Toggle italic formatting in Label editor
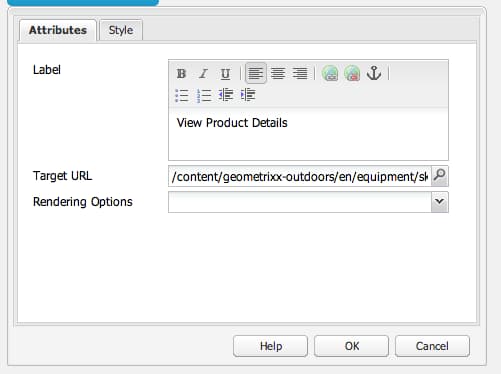The image size is (501, 374). tap(203, 73)
